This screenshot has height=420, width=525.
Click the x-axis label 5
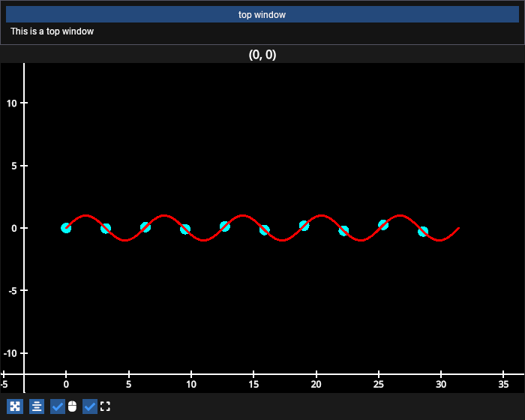pos(128,384)
